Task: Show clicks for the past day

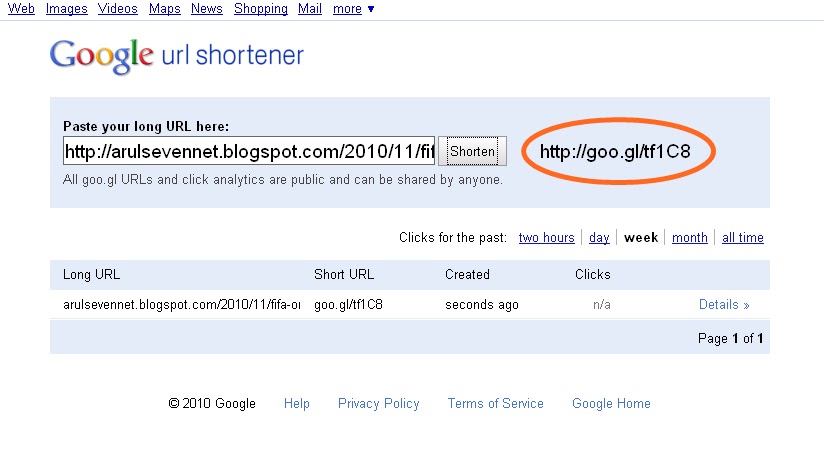Action: (599, 238)
